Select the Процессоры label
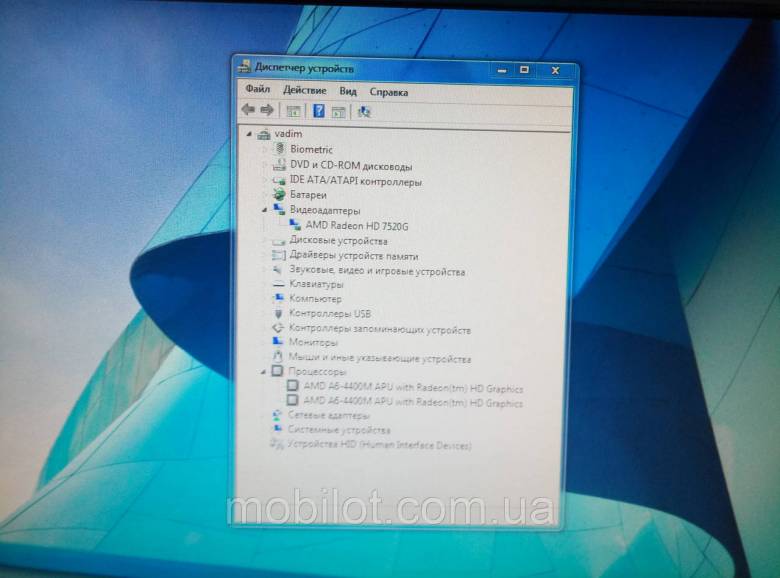 tap(317, 372)
